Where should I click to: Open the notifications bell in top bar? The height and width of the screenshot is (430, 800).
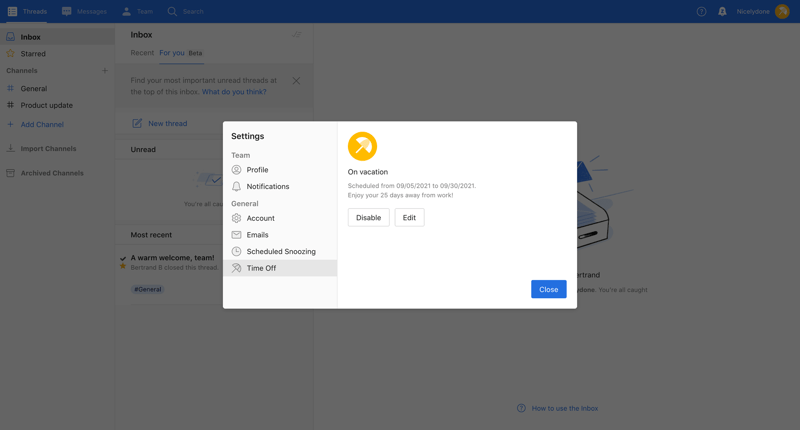point(722,11)
